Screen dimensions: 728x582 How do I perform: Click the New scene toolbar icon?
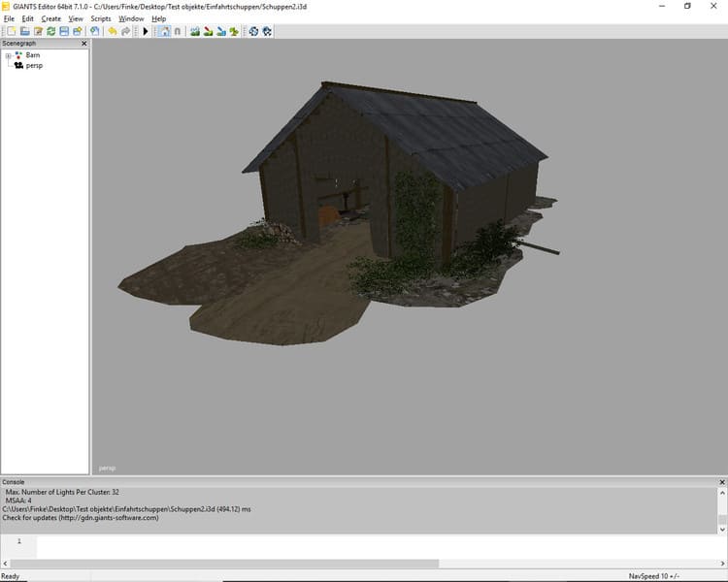click(x=11, y=32)
